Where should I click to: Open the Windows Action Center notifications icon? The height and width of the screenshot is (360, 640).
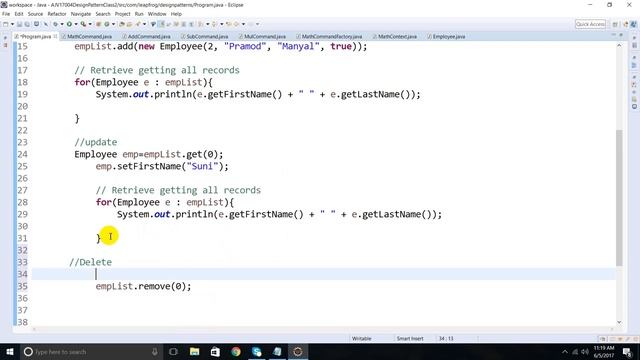(628, 351)
